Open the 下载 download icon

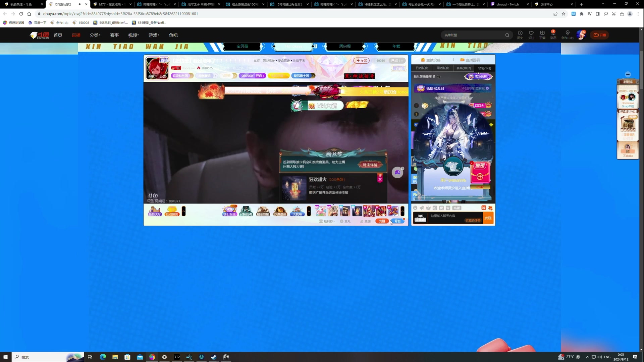point(542,33)
